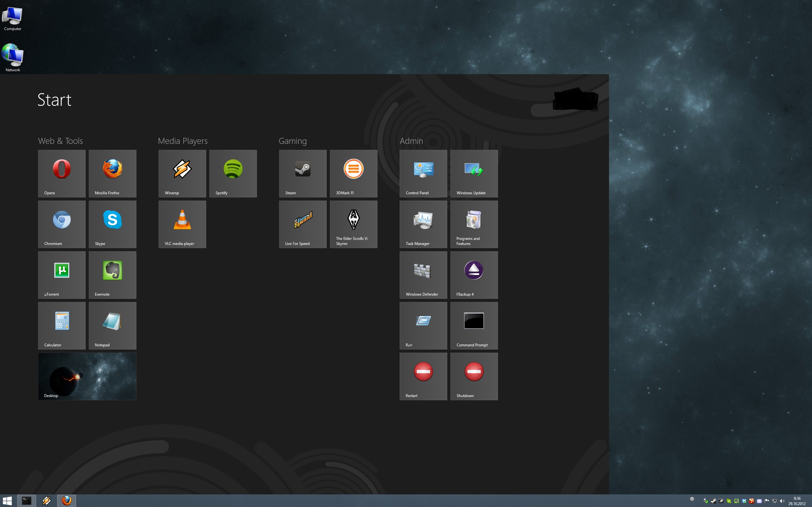Launch the FBackup 4 tile
The height and width of the screenshot is (507, 812).
474,275
